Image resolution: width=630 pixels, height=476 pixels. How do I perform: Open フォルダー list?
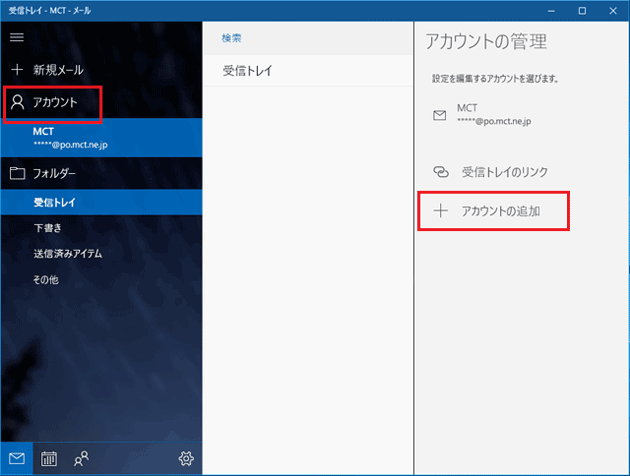(x=102, y=173)
